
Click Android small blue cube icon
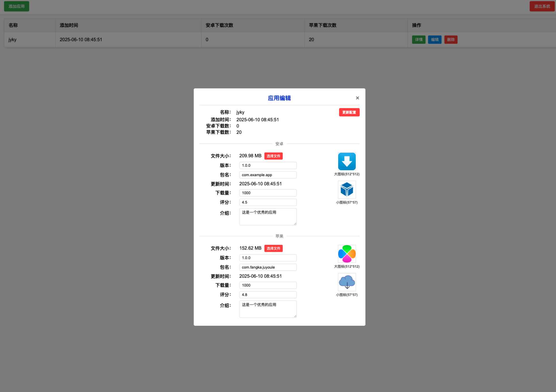347,190
